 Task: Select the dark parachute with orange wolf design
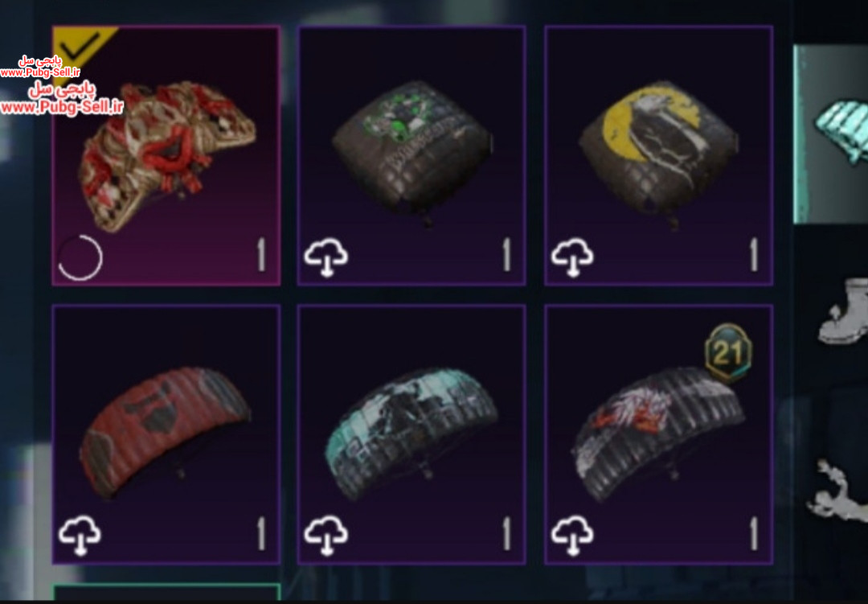659,434
